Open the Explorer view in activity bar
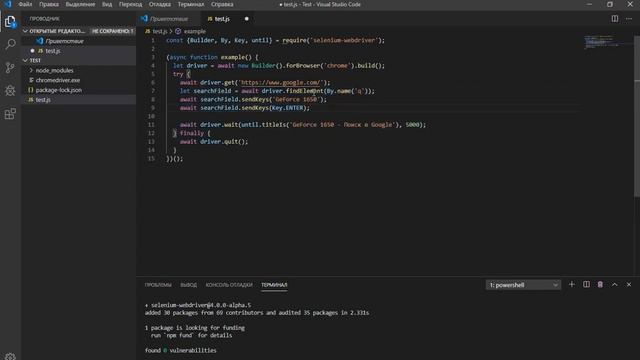Viewport: 640px width, 360px height. pyautogui.click(x=10, y=21)
